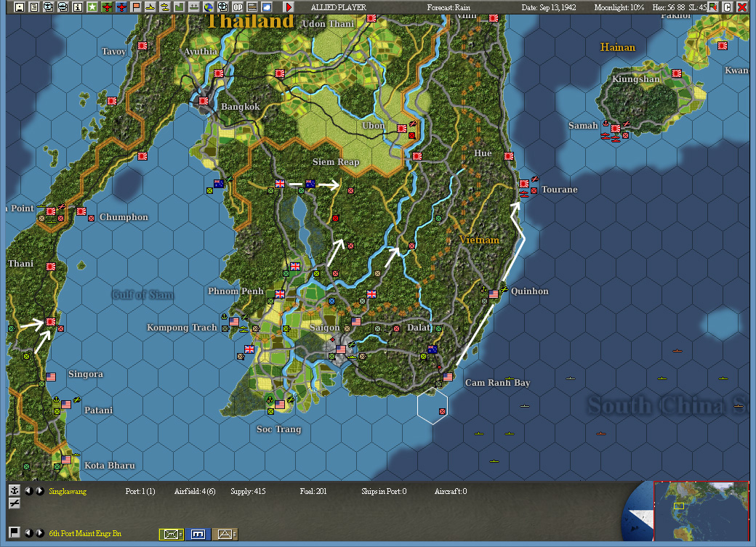Screen dimensions: 756x547
Task: Go to previous base using left arrow by Singkawang
Action: coord(29,490)
